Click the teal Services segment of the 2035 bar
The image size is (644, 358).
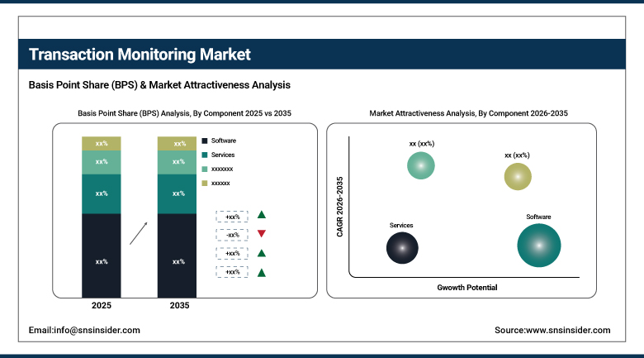177,193
